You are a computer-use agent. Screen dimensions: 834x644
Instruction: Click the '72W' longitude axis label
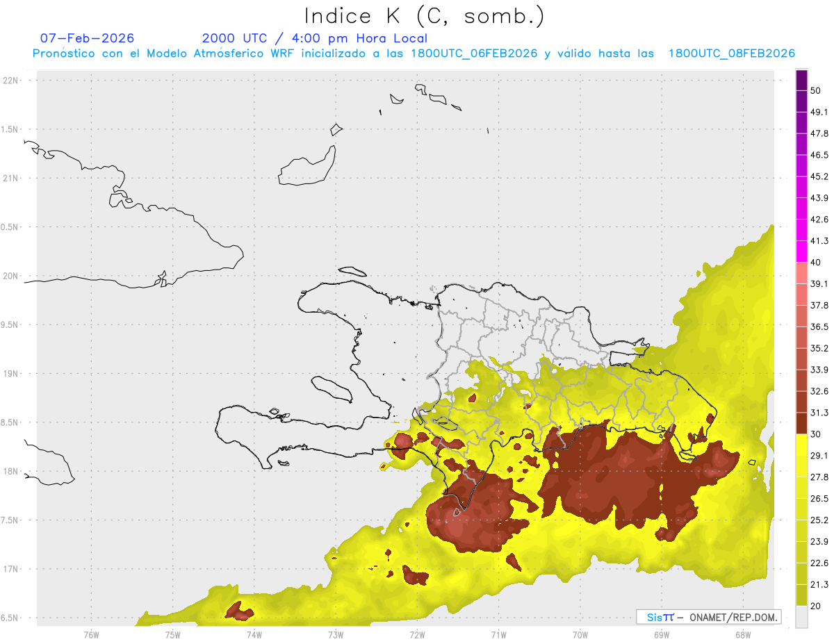[x=417, y=634]
